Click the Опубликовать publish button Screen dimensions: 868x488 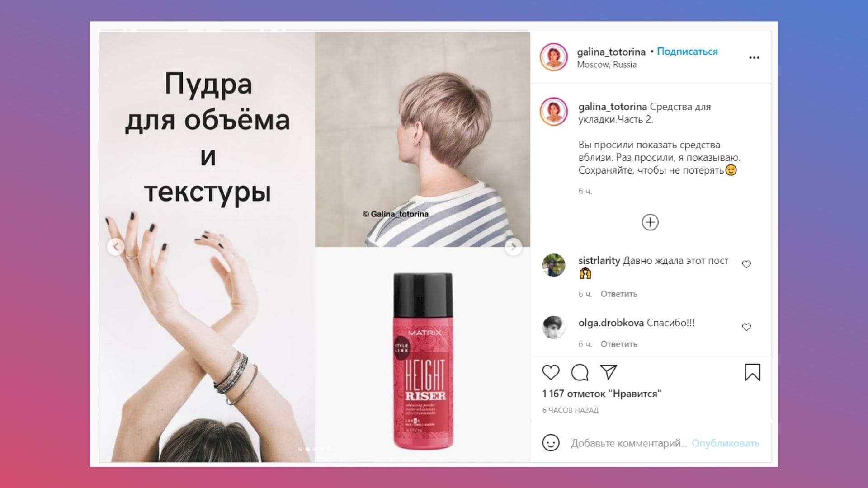click(726, 443)
